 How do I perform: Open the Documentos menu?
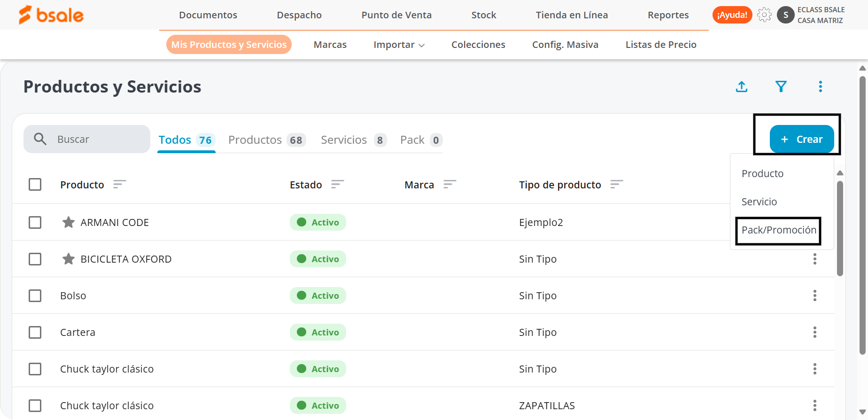pos(208,15)
